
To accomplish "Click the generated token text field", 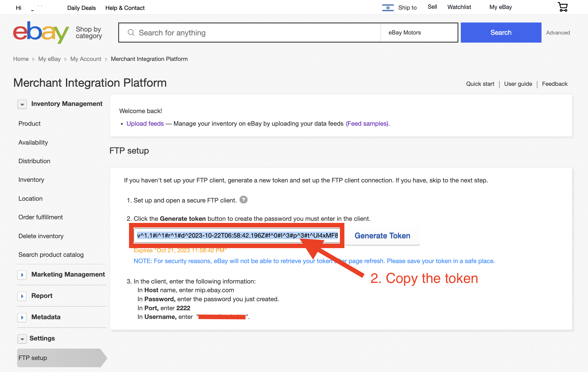I will pyautogui.click(x=237, y=235).
